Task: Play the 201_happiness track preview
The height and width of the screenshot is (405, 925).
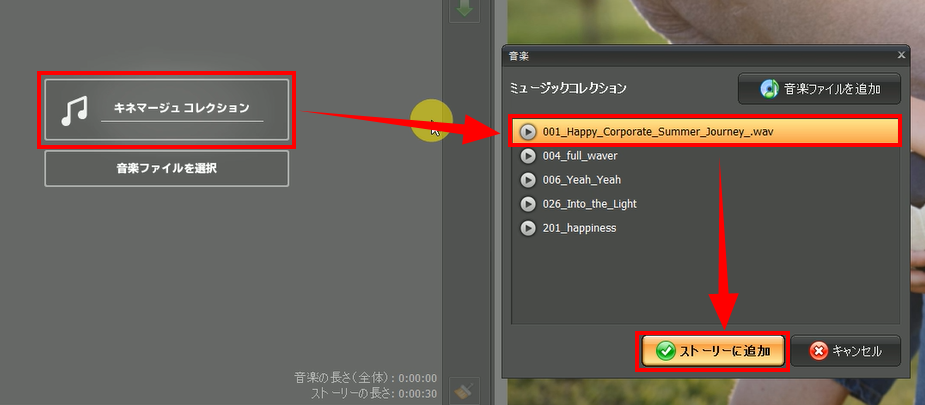Action: coord(528,228)
